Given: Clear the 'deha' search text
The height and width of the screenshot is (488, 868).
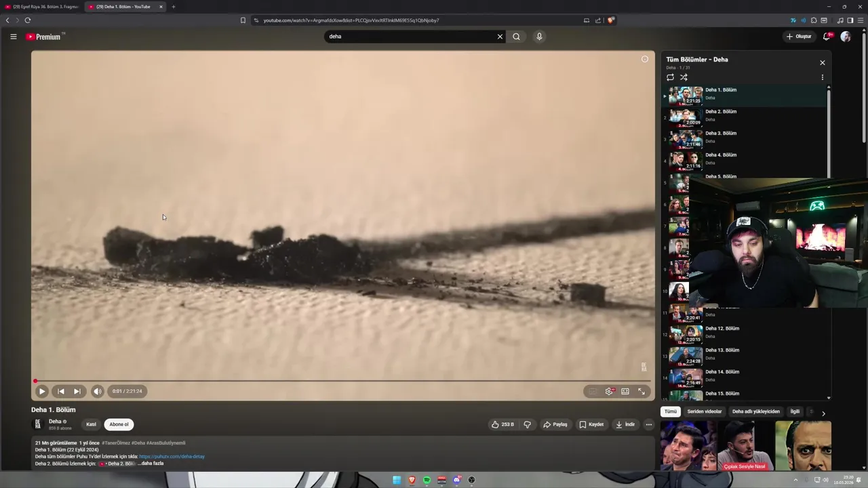Looking at the screenshot, I should coord(500,37).
